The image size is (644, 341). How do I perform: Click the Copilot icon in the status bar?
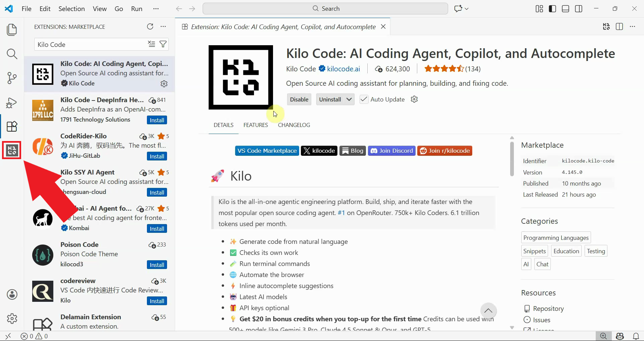point(620,336)
